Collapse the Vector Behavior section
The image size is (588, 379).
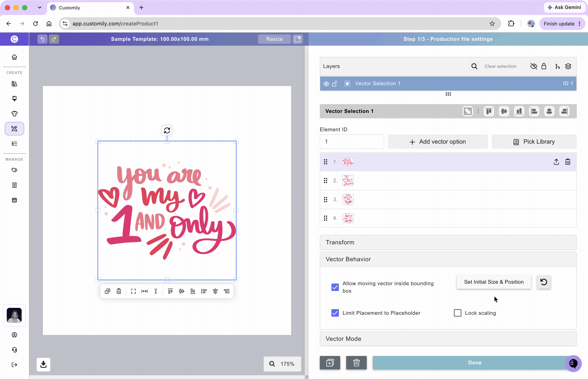[448, 259]
